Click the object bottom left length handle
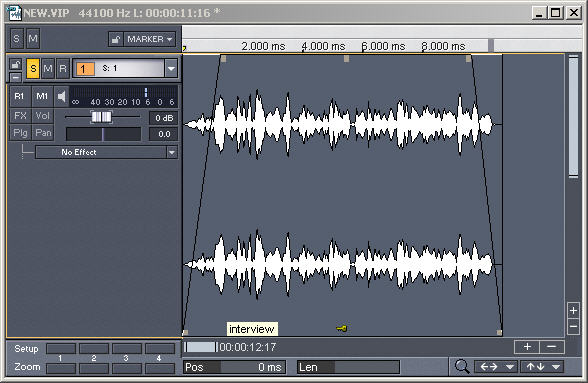This screenshot has width=588, height=383. click(x=185, y=332)
